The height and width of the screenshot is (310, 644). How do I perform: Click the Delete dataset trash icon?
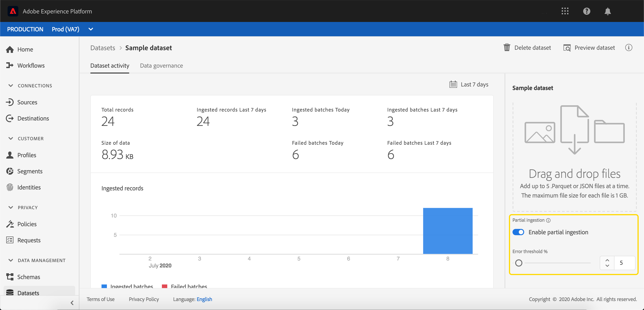click(507, 47)
